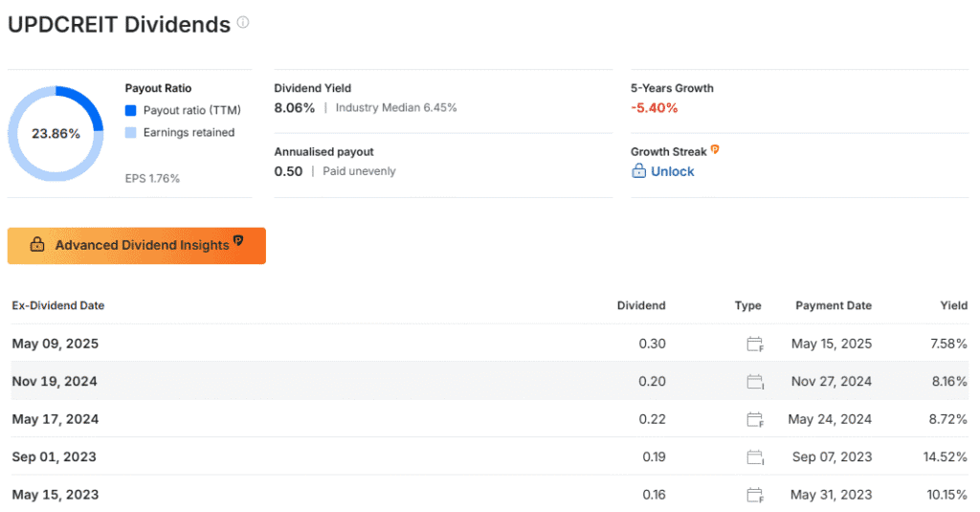The width and height of the screenshot is (980, 512).
Task: Click the Payout ratio (TTM) legend label
Action: 191,111
